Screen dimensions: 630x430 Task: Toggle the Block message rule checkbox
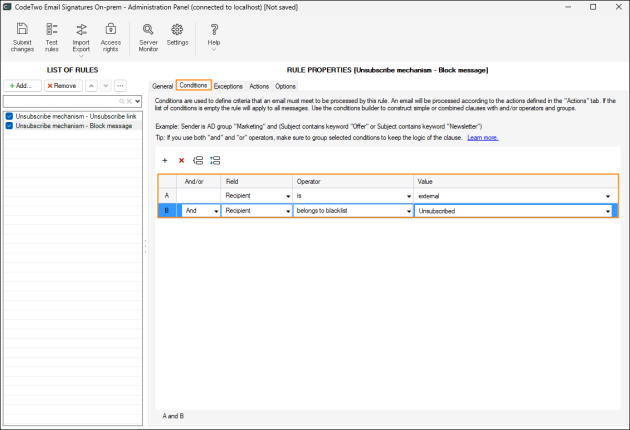tap(9, 126)
